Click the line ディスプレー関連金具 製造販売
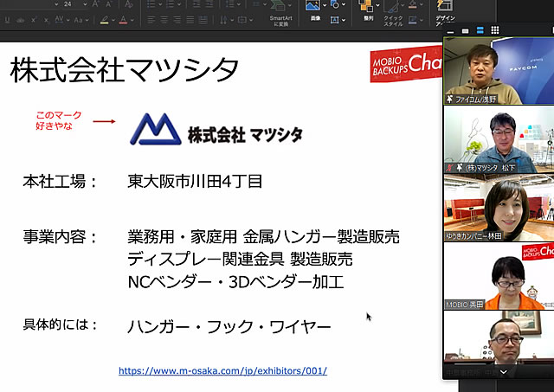Viewport: 554px width, 392px height. tap(240, 260)
